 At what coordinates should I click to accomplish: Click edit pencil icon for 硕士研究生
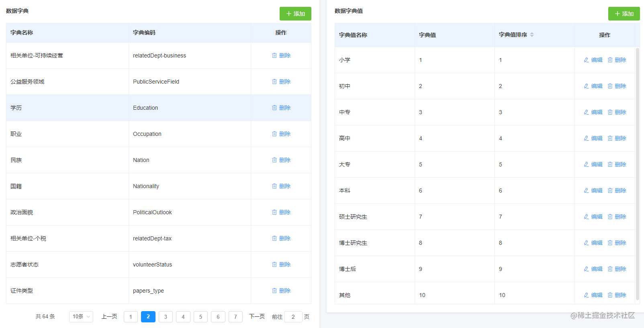pyautogui.click(x=586, y=217)
